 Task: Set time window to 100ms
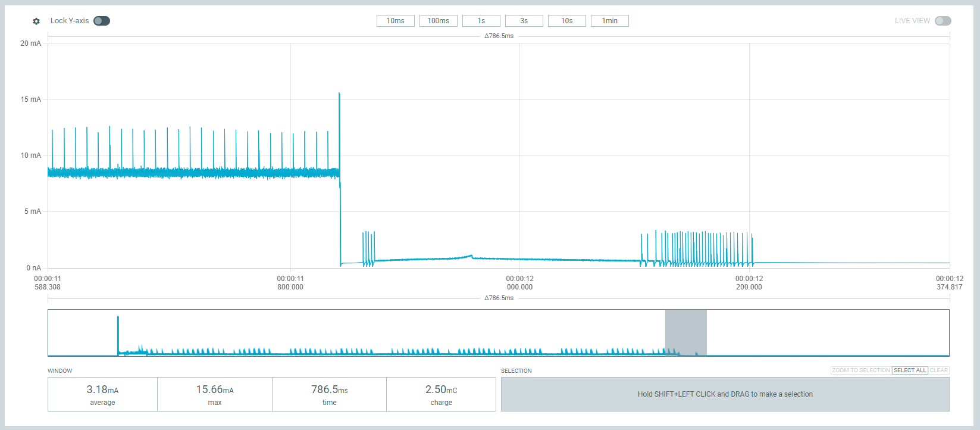pos(439,21)
